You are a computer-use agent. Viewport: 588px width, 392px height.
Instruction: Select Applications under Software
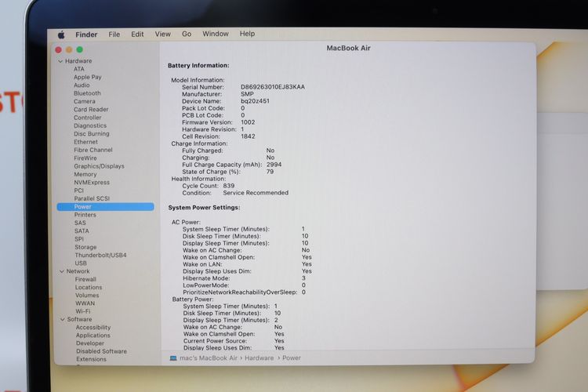(93, 336)
